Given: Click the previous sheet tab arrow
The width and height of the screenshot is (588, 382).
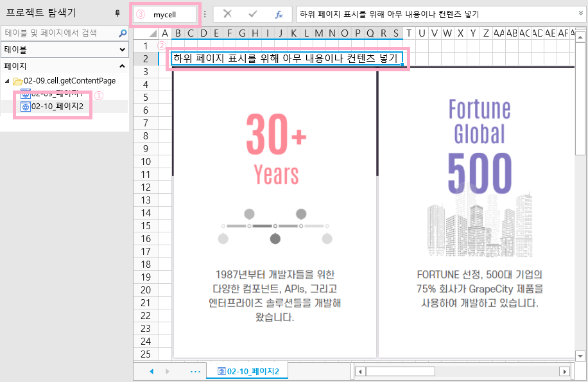Looking at the screenshot, I should [x=151, y=371].
